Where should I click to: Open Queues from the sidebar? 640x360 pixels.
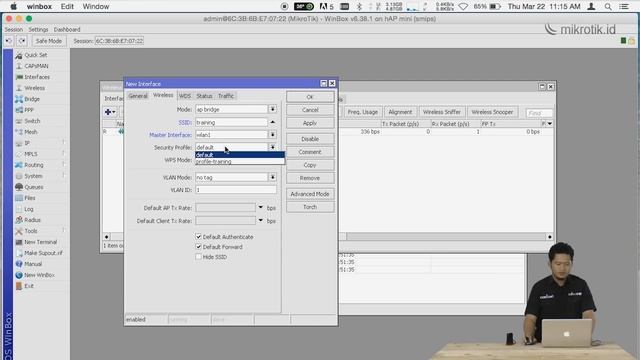tap(33, 187)
